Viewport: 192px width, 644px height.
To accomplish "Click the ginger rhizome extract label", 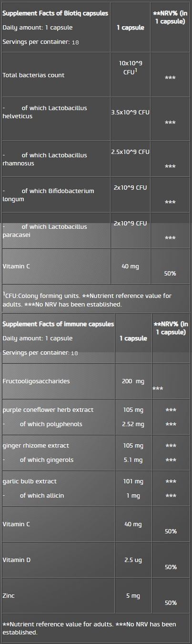I will (36, 445).
